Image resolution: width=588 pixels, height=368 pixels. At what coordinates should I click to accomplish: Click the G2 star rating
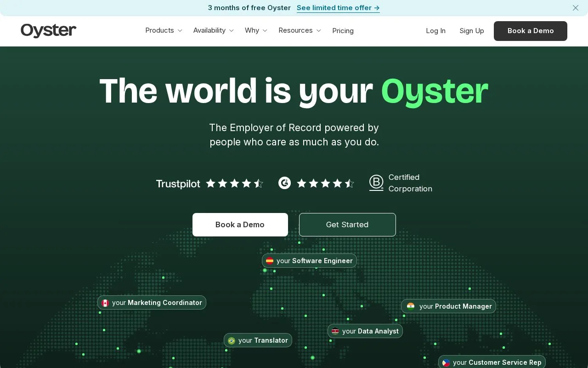(325, 184)
